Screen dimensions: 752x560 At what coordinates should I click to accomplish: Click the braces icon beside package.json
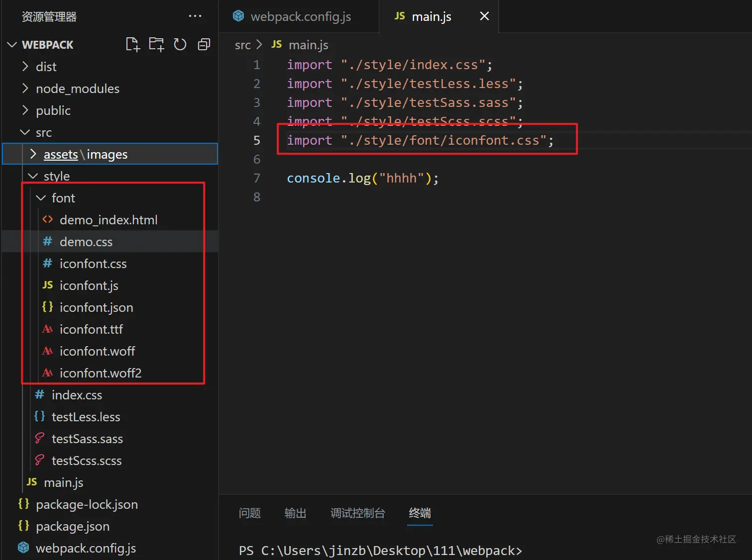click(24, 526)
